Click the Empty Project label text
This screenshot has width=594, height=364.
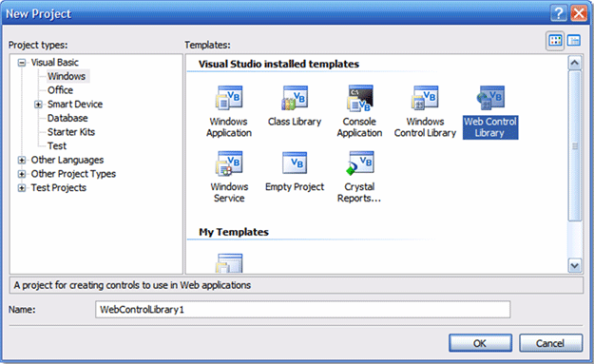click(295, 186)
